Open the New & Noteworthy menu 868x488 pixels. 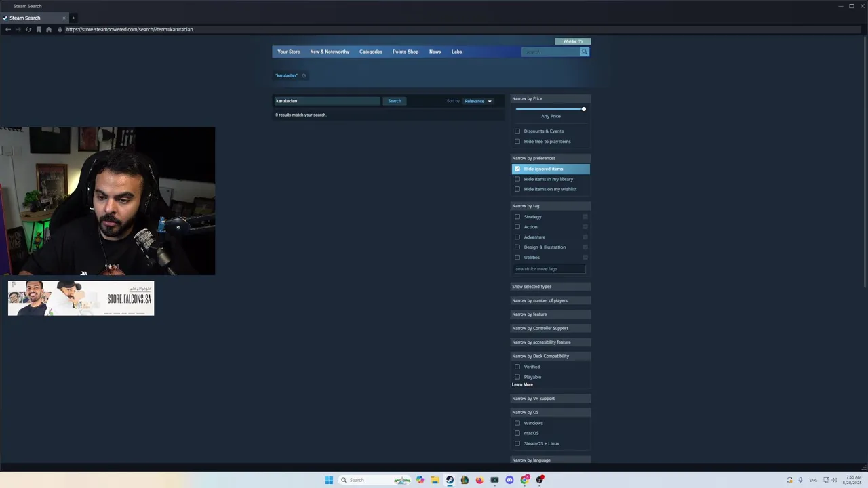coord(330,52)
